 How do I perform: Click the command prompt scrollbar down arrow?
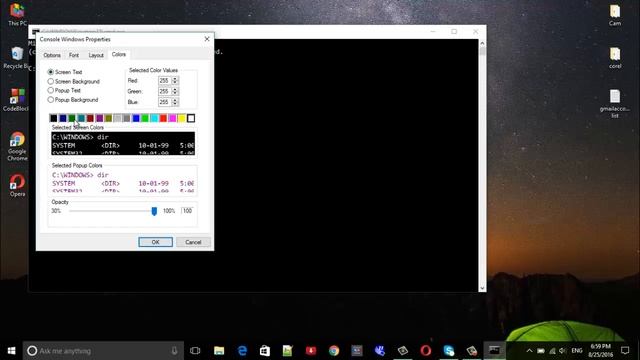482,288
